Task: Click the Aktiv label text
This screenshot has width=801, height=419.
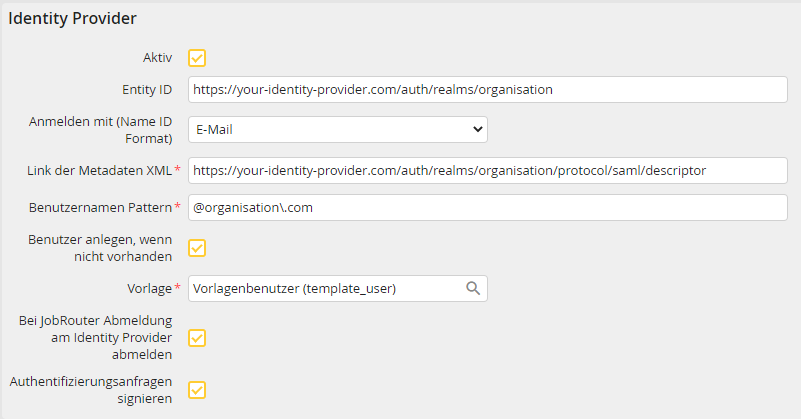Action: tap(158, 58)
